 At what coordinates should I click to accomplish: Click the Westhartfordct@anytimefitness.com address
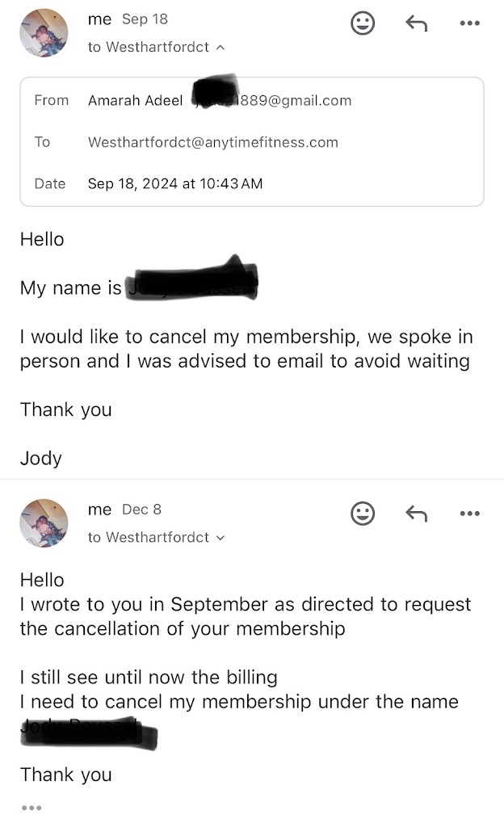[x=212, y=142]
